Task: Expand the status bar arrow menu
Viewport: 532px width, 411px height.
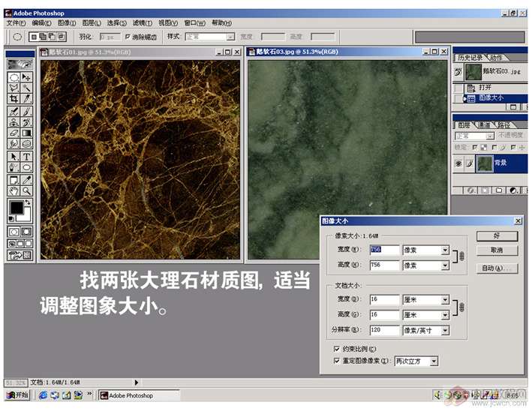Action: [x=136, y=382]
